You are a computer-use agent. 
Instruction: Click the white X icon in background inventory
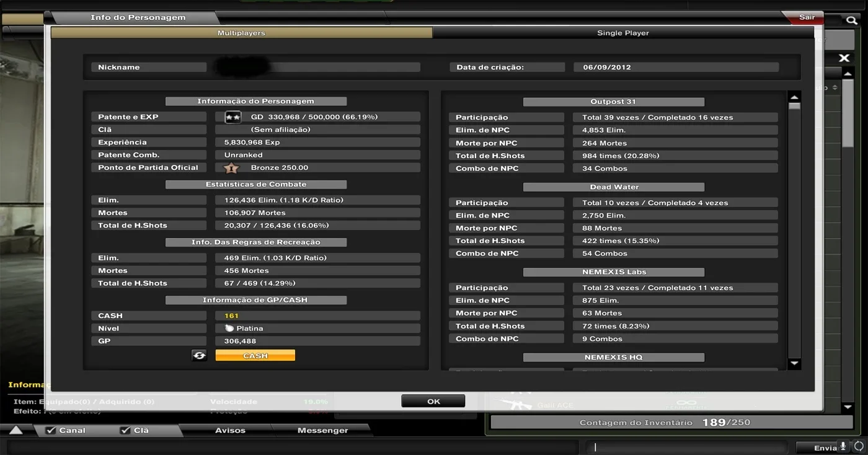(844, 58)
